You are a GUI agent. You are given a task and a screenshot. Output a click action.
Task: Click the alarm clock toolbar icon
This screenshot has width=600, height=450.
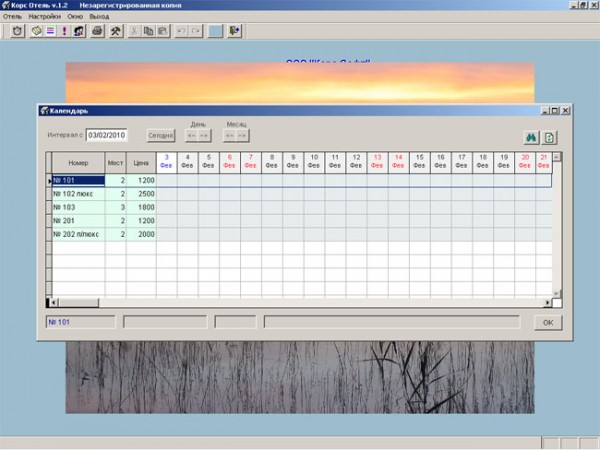tap(19, 31)
